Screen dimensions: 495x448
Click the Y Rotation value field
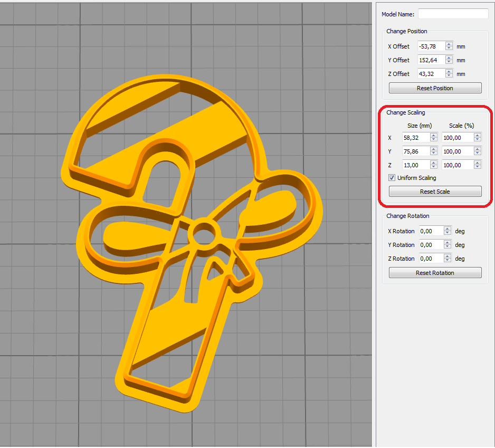click(x=432, y=245)
